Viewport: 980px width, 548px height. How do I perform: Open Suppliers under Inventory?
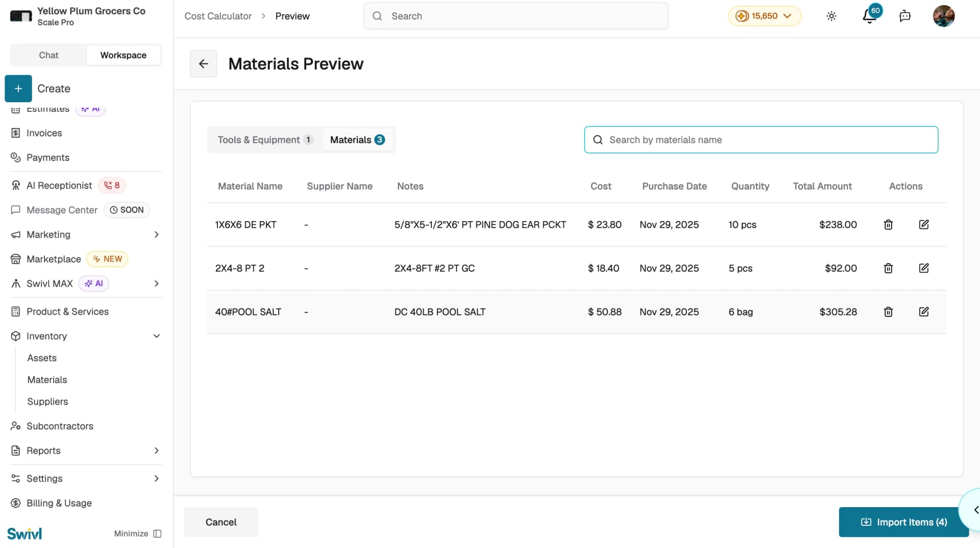pyautogui.click(x=47, y=402)
